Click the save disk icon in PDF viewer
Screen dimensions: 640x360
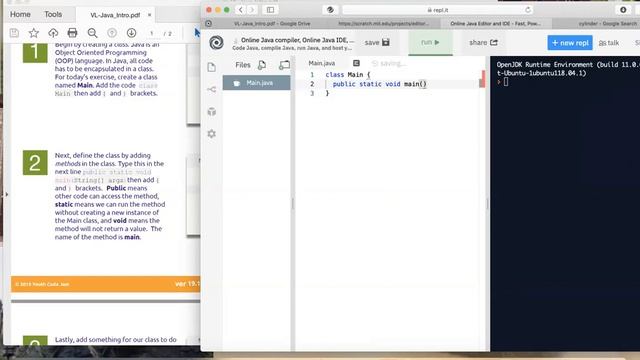(x=14, y=33)
